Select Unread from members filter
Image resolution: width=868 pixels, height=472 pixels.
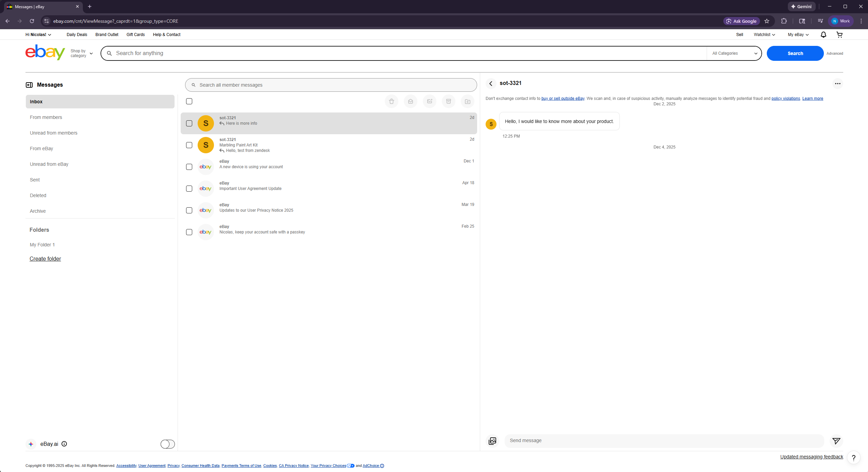(x=53, y=133)
